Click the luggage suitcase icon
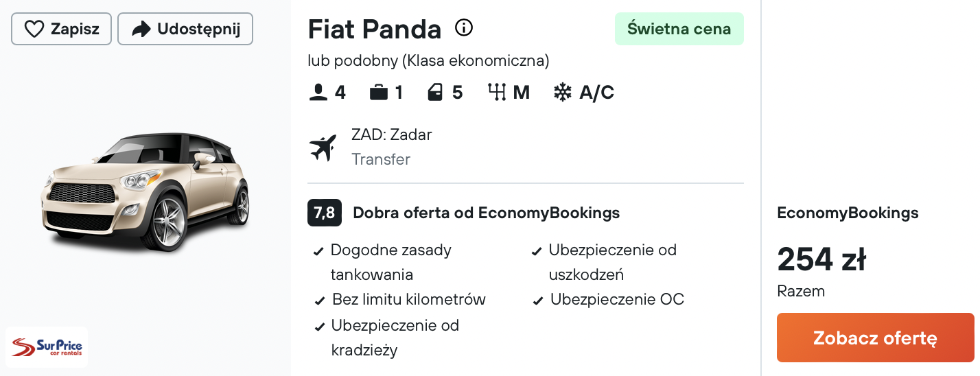 (379, 93)
